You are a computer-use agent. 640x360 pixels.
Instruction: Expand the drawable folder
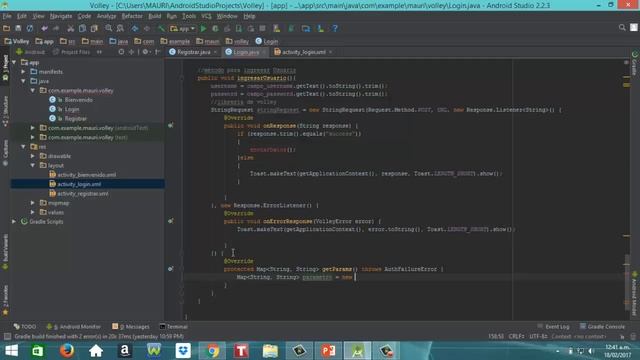(33, 156)
